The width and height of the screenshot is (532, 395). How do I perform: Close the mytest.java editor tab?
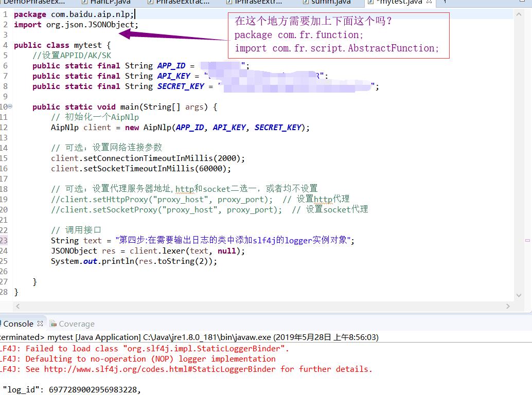[429, 2]
